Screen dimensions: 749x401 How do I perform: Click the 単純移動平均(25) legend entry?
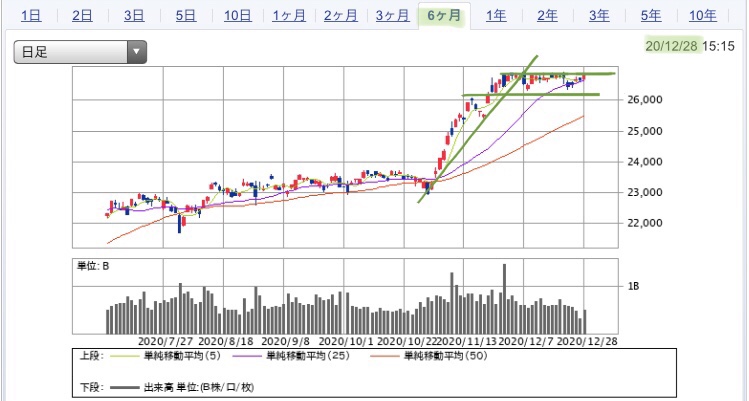292,356
